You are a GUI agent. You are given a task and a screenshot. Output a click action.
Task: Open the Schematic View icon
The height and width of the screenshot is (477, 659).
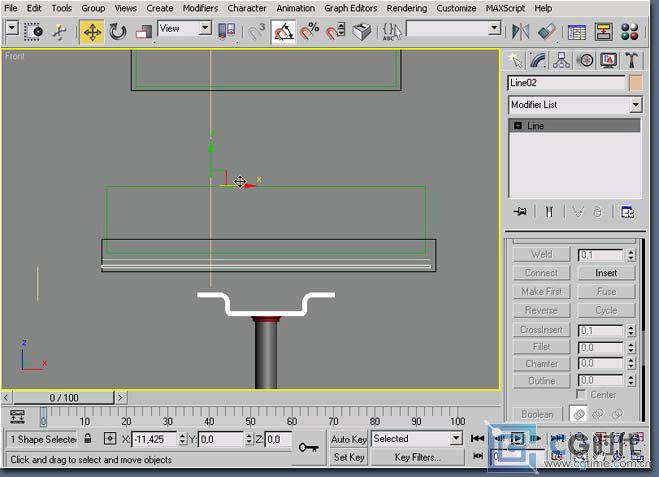tap(604, 32)
